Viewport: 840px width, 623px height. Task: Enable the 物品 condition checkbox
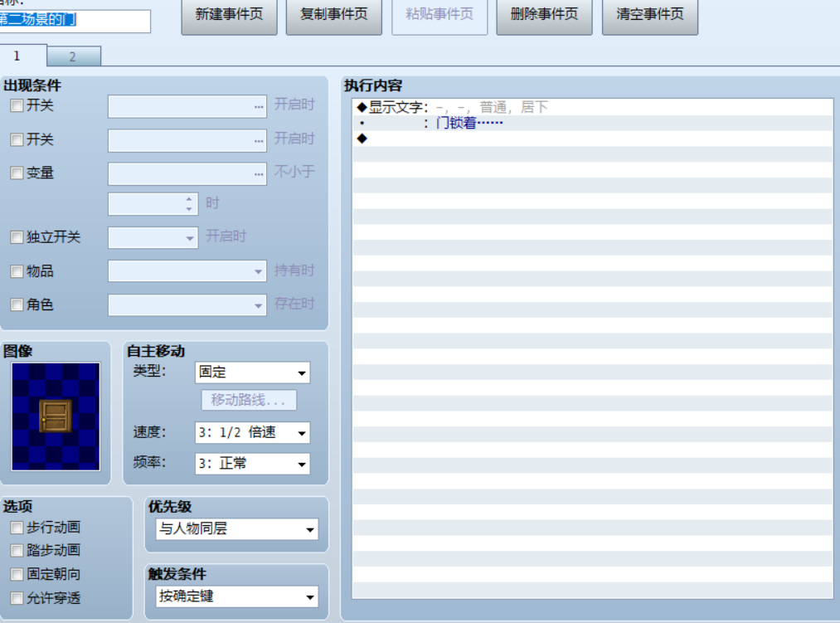[17, 271]
